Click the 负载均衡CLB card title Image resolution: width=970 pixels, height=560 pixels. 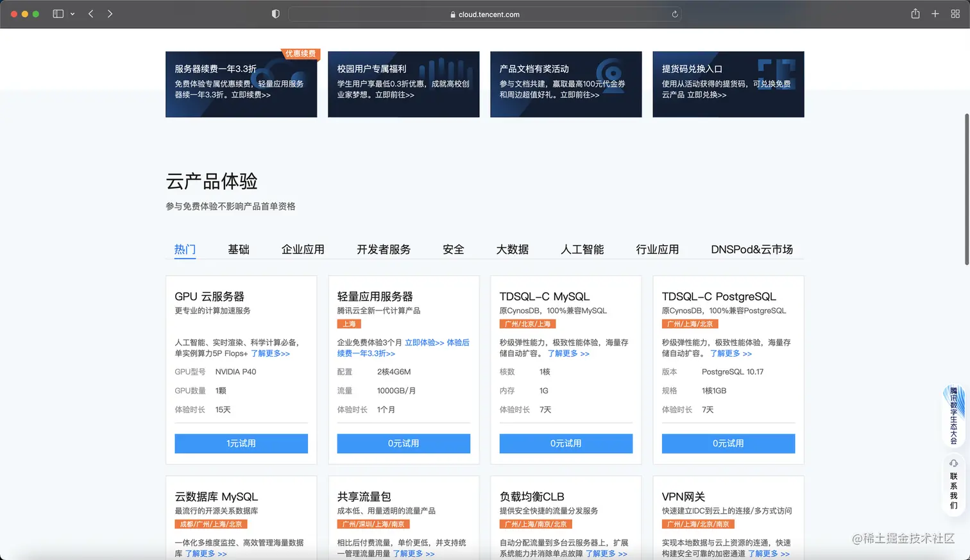[x=532, y=496]
